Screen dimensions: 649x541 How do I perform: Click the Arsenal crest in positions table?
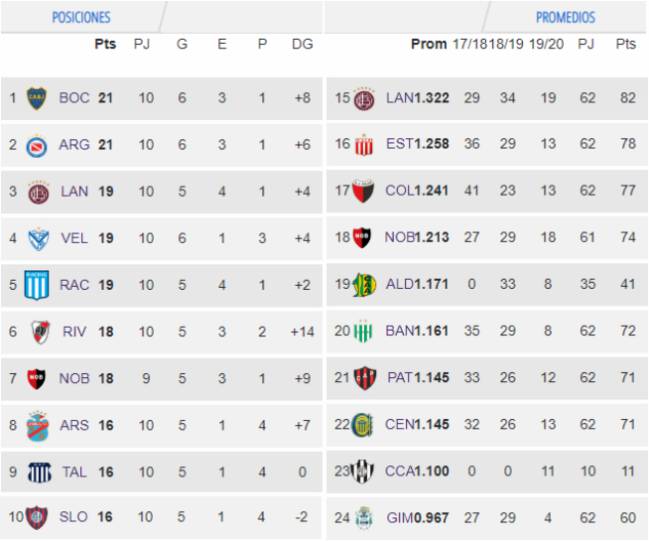(37, 426)
